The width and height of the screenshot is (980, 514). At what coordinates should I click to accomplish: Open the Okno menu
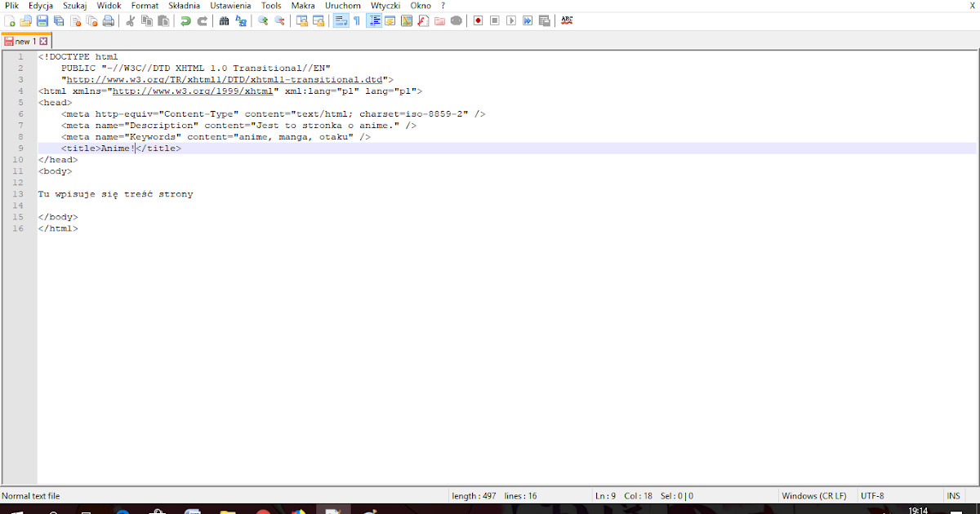(421, 6)
